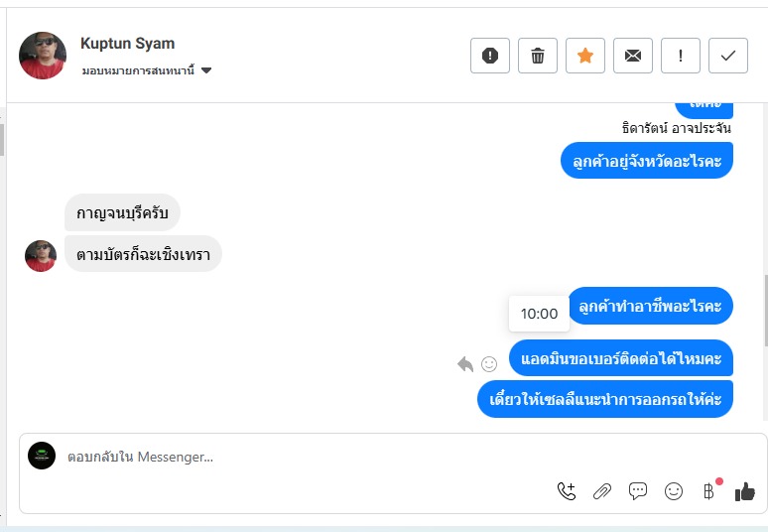This screenshot has height=532, width=768.
Task: Attach a file with paperclip icon
Action: tap(602, 490)
